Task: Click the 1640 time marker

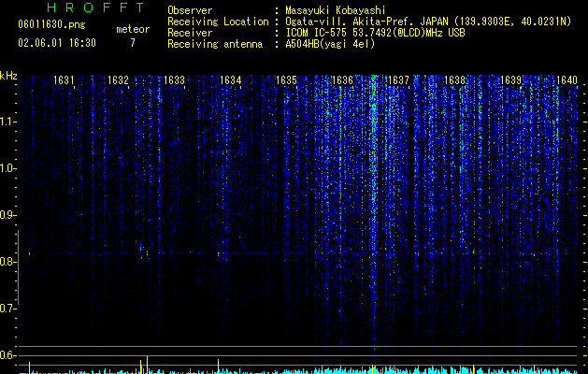Action: coord(566,80)
